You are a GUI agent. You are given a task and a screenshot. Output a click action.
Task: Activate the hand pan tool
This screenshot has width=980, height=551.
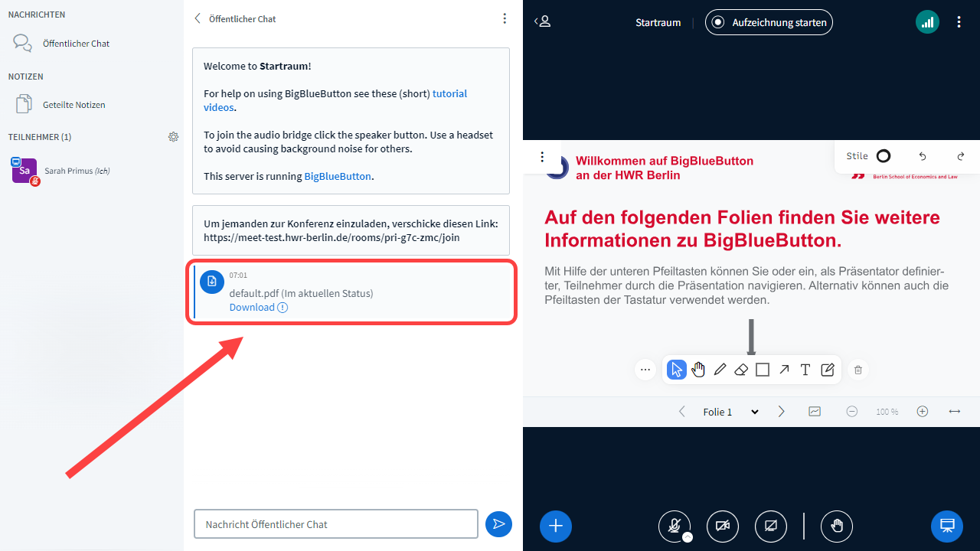698,370
